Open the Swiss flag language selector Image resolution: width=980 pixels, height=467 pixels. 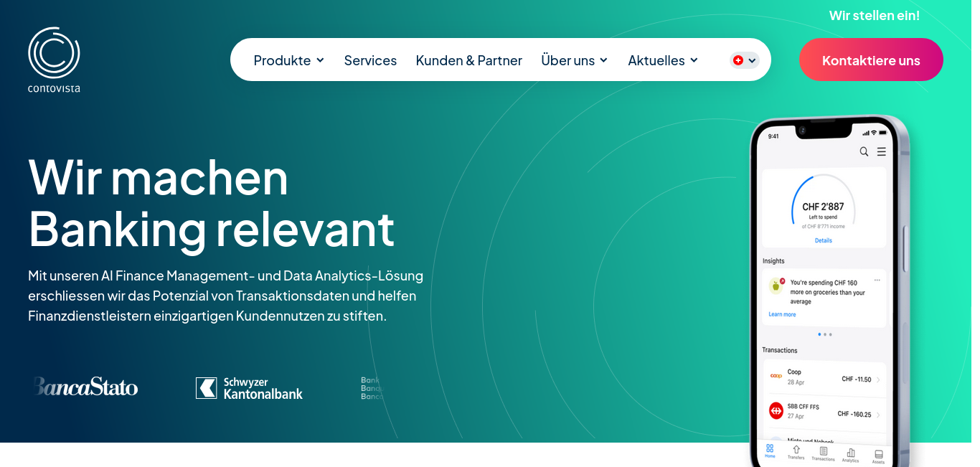pyautogui.click(x=744, y=60)
